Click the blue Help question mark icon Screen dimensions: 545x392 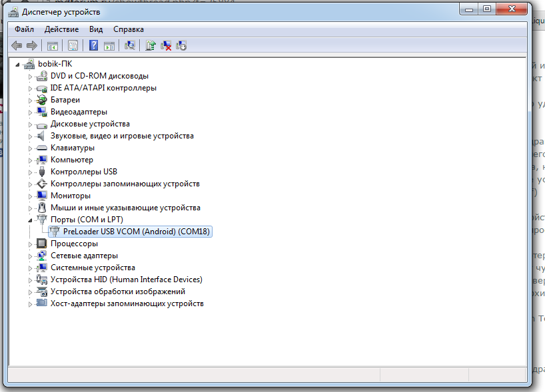[x=93, y=45]
